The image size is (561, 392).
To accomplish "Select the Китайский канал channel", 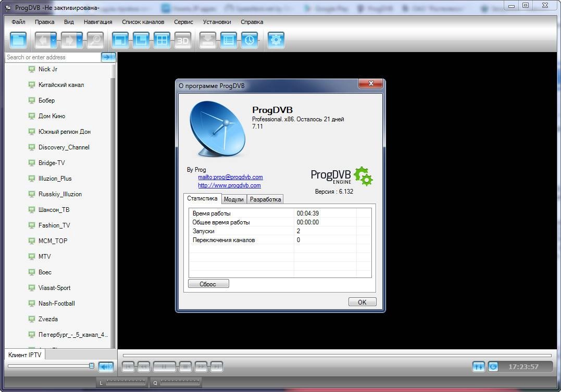I will click(61, 85).
